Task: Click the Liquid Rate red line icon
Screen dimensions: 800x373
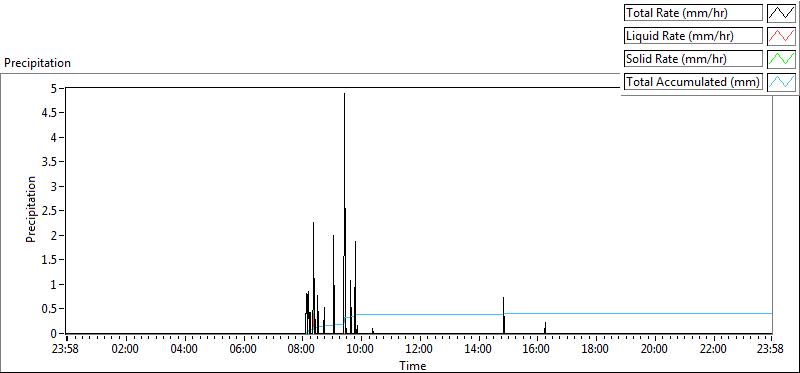Action: point(781,36)
